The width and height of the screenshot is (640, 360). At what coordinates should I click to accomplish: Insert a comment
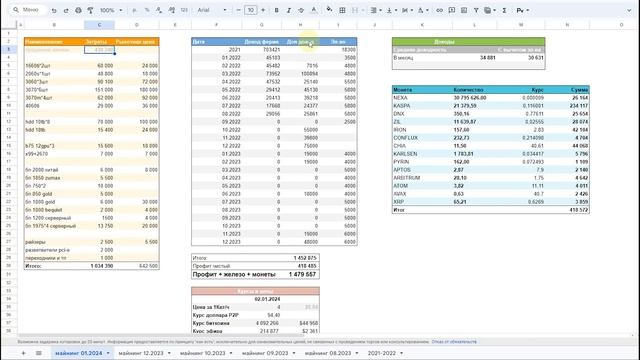click(451, 10)
